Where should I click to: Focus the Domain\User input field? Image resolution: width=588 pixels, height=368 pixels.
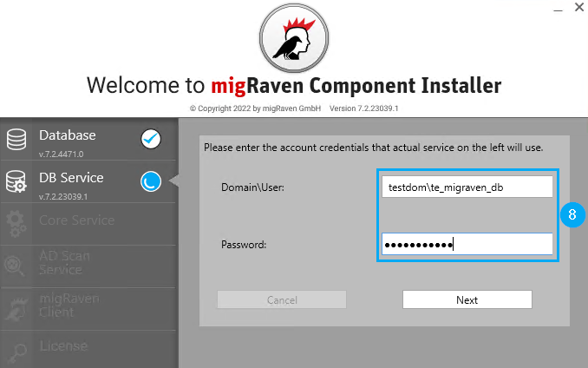pos(467,187)
